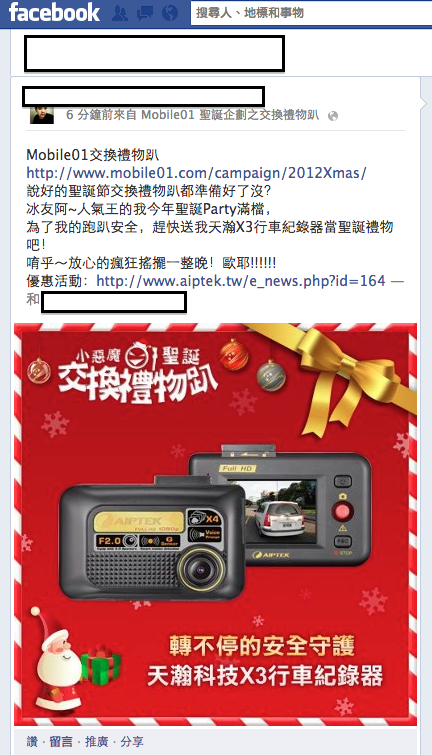Focus the Facebook search field
Image resolution: width=432 pixels, height=755 pixels.
[311, 13]
